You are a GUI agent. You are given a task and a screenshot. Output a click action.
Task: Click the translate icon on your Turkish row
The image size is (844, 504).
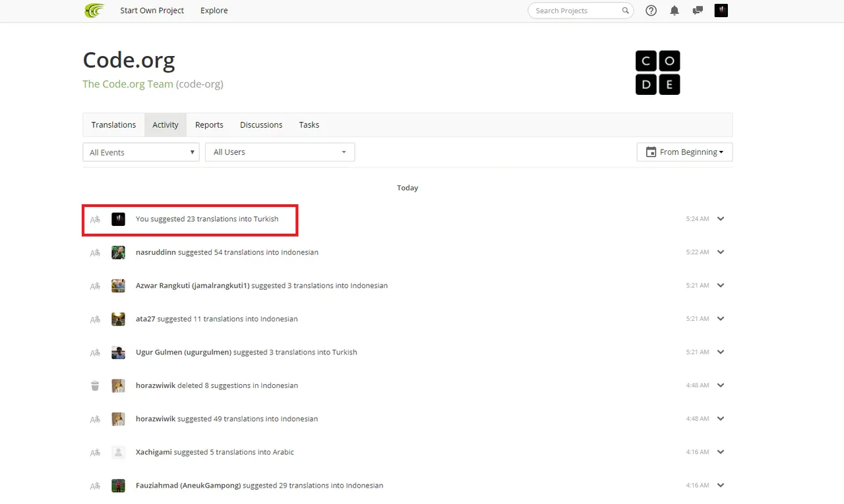[x=95, y=219]
